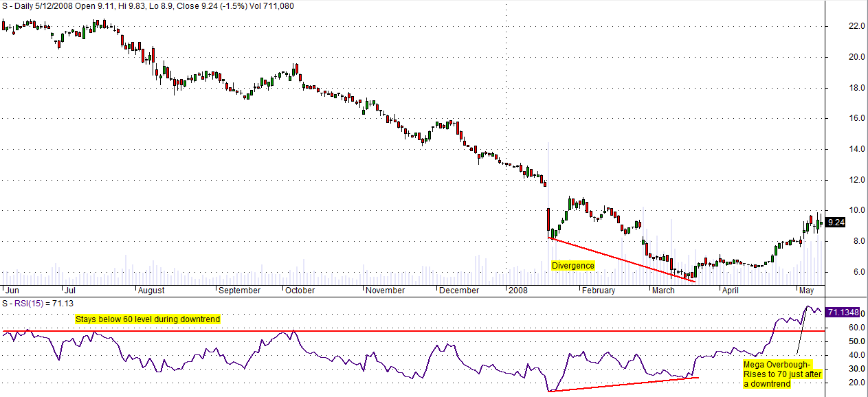Click the 71.1348 RSI value tag
The width and height of the screenshot is (868, 397).
[x=844, y=313]
